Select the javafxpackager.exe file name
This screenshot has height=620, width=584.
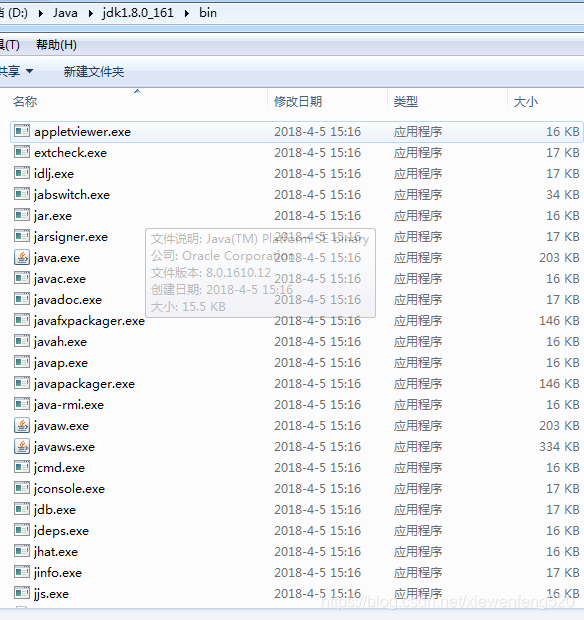pyautogui.click(x=89, y=321)
